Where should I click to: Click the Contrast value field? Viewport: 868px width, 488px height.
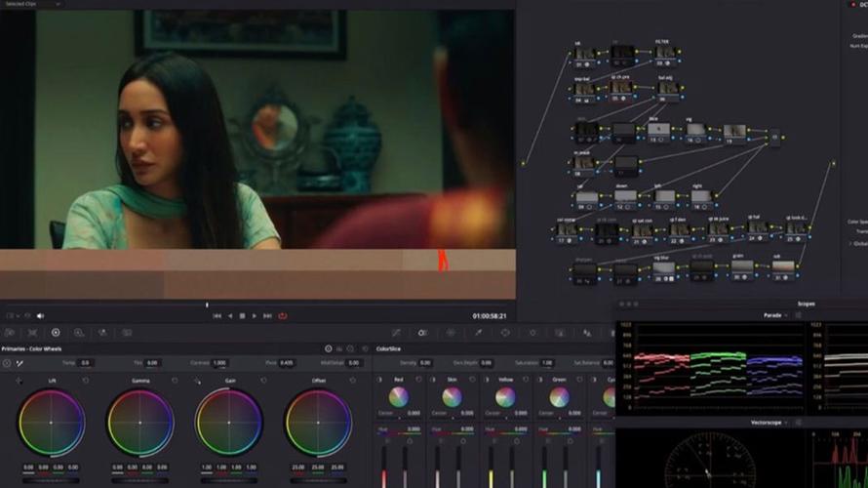[x=219, y=363]
